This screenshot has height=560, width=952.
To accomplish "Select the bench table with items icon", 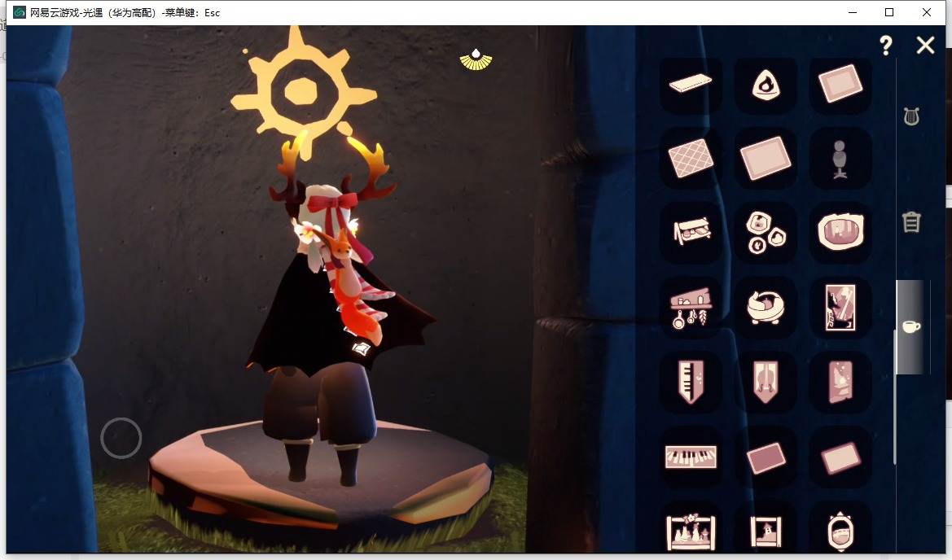I will pyautogui.click(x=691, y=230).
